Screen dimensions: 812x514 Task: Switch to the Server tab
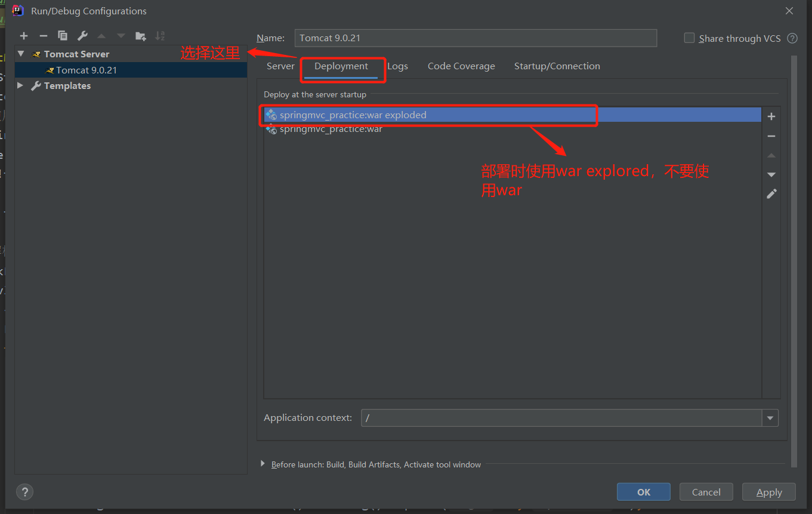tap(280, 66)
